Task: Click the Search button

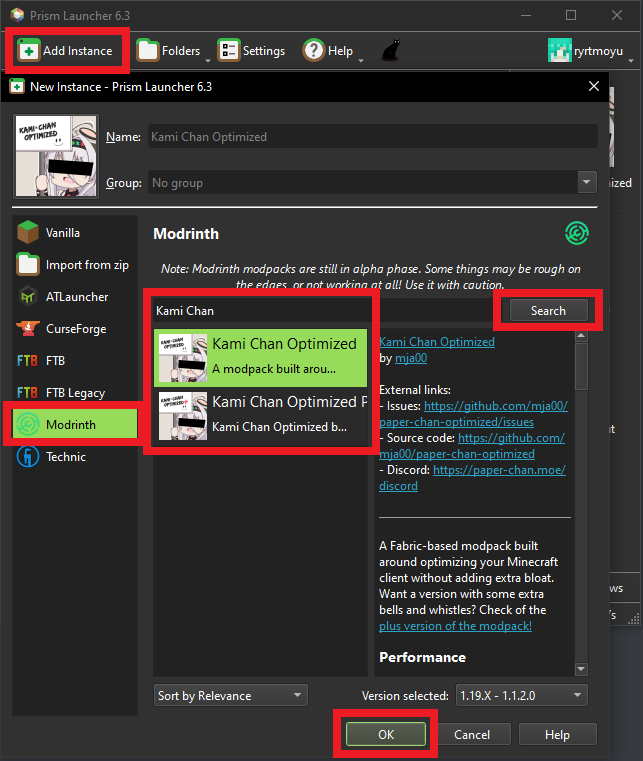Action: [548, 311]
